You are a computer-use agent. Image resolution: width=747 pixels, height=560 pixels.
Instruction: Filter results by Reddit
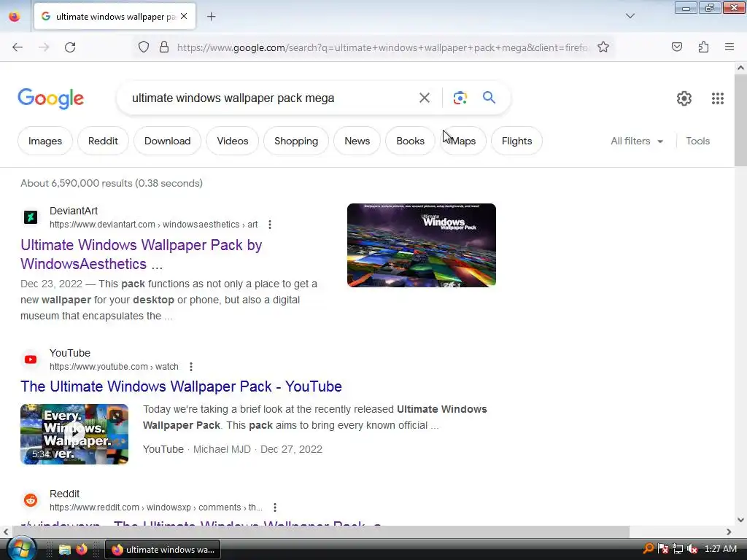(103, 141)
